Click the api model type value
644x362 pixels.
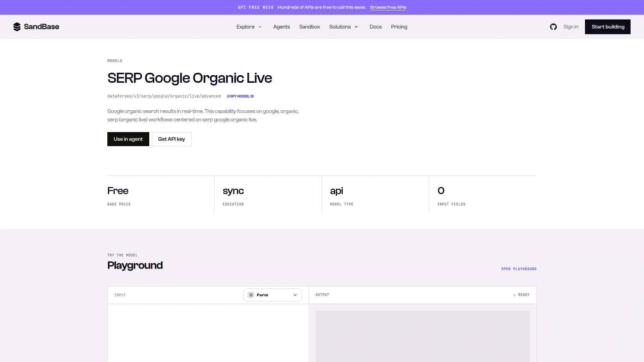click(x=336, y=191)
